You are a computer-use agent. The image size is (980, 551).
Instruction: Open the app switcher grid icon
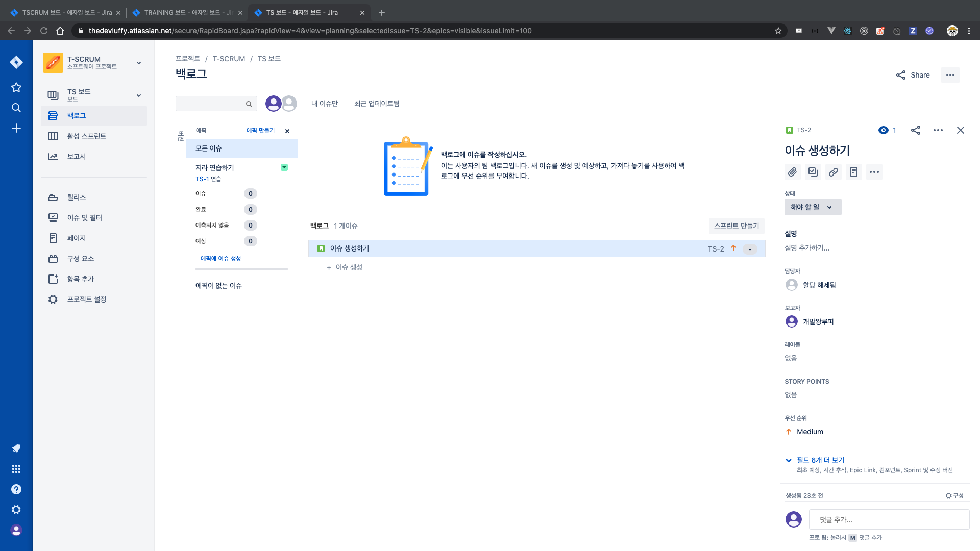pos(16,469)
